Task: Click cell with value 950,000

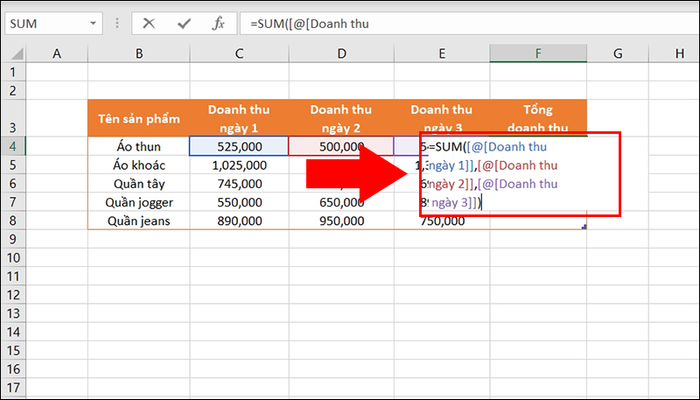Action: point(341,221)
